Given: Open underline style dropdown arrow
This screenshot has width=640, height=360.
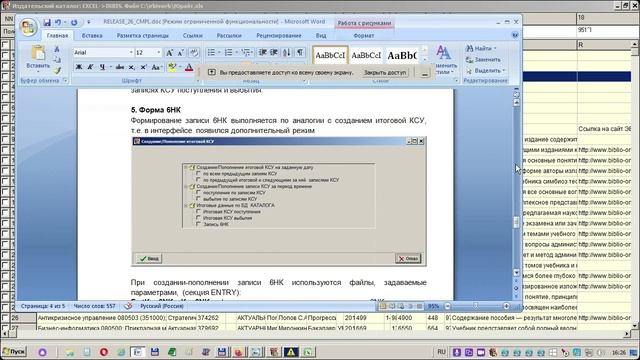Looking at the screenshot, I should click(110, 67).
